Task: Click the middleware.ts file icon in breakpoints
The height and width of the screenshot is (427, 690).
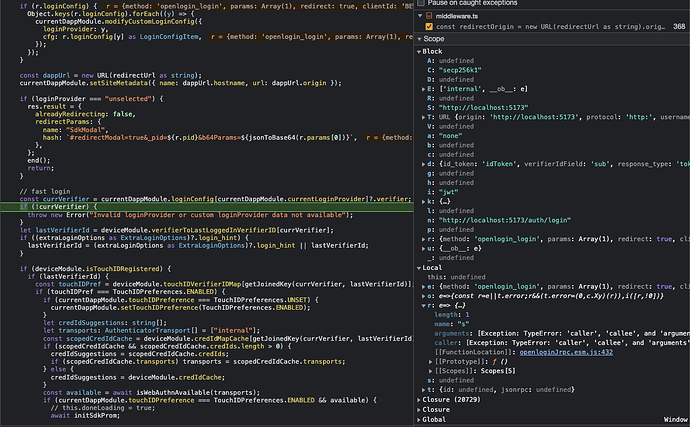Action: 429,16
